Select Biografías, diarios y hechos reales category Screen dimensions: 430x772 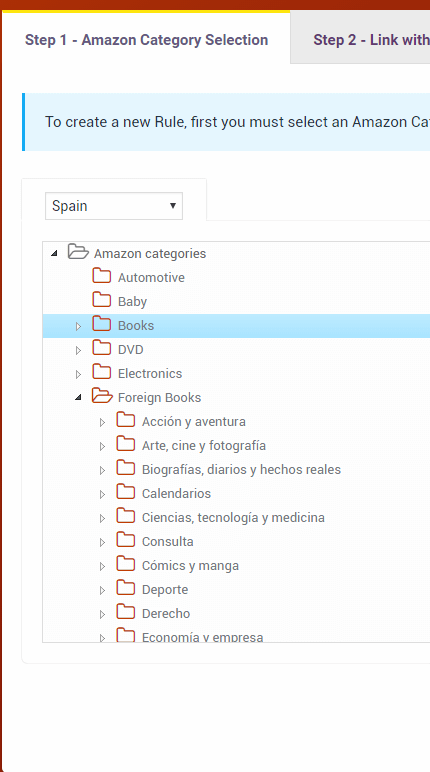pyautogui.click(x=241, y=470)
